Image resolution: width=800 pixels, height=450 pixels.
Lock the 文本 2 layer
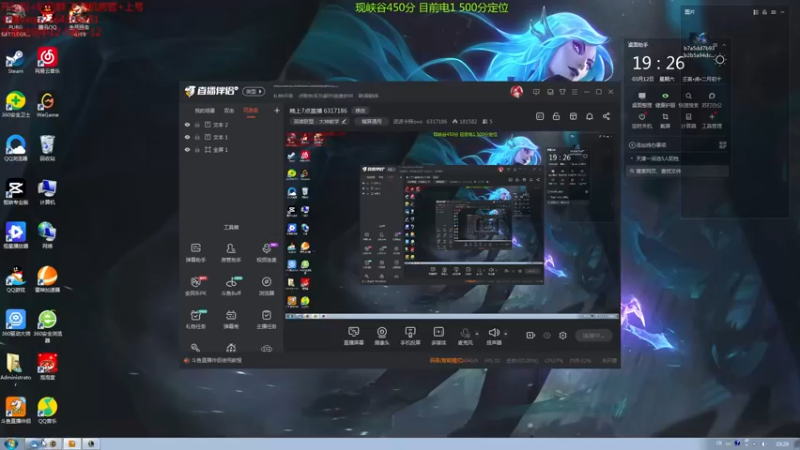coord(197,124)
